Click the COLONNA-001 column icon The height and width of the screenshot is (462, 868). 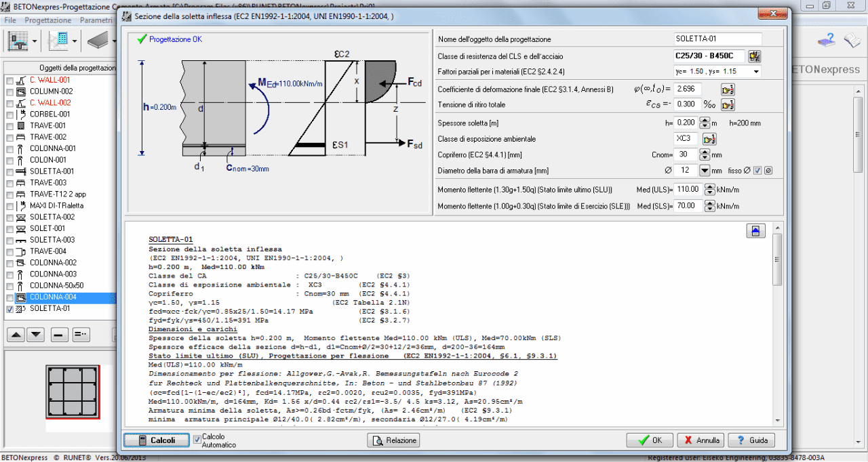[21, 149]
